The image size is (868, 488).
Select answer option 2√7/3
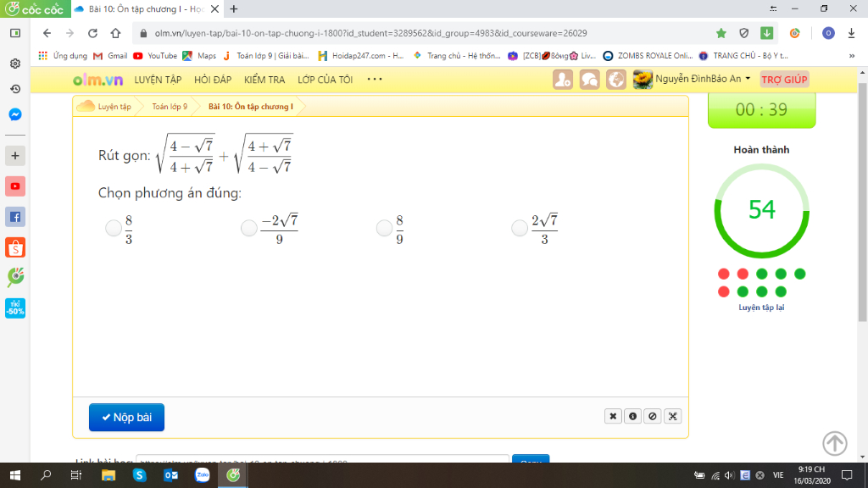[520, 228]
